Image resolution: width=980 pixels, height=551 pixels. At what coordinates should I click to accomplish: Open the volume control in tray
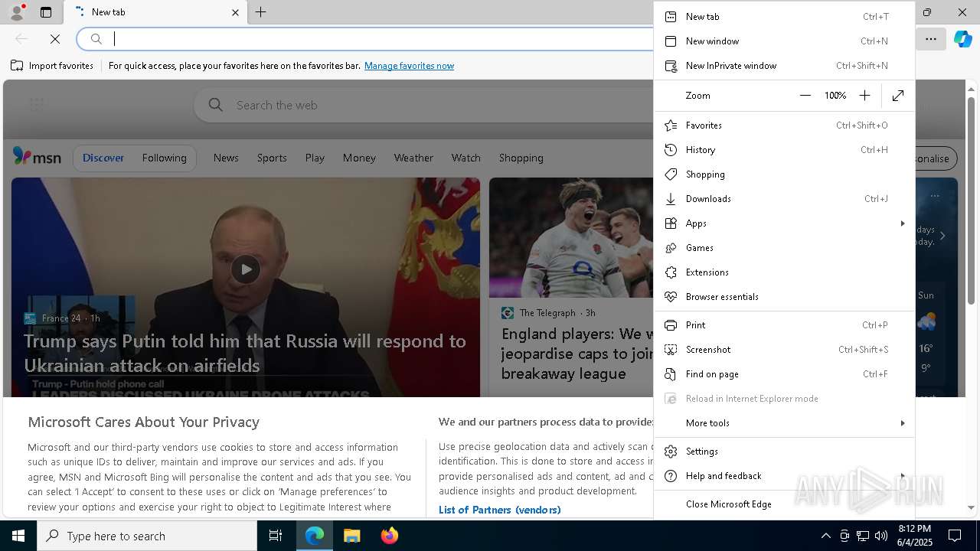[881, 536]
